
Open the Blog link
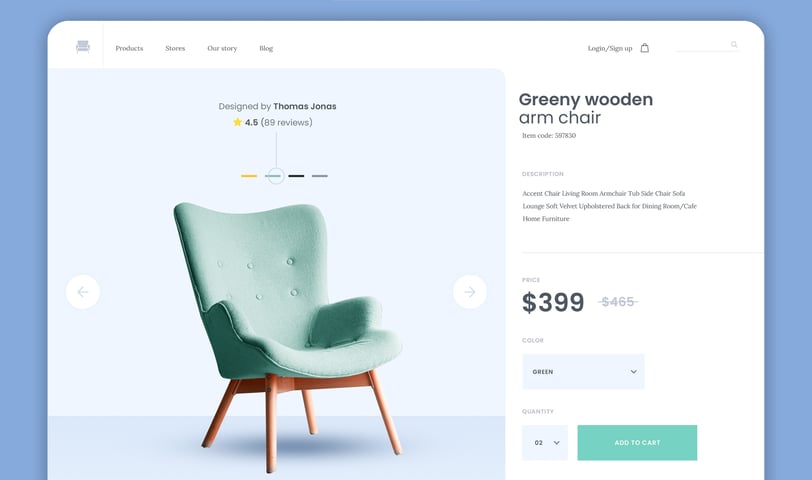(x=266, y=48)
